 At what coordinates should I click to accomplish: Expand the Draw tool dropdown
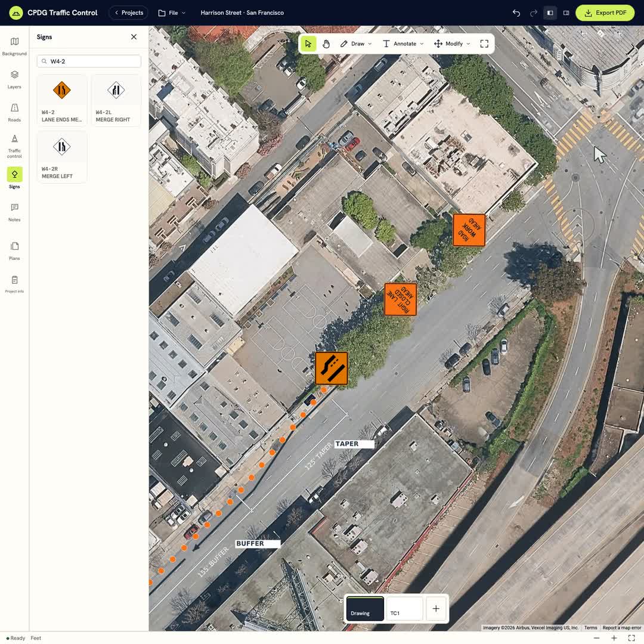(x=355, y=44)
